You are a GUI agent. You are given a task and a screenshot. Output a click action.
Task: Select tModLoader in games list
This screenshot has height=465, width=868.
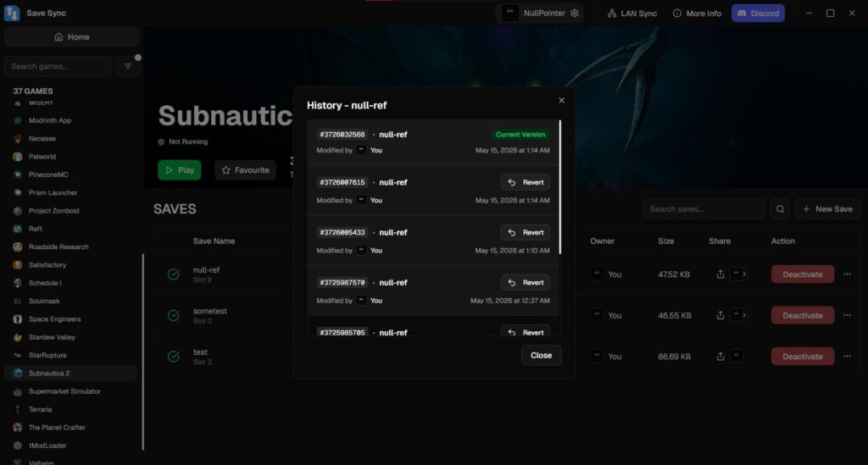pyautogui.click(x=71, y=446)
